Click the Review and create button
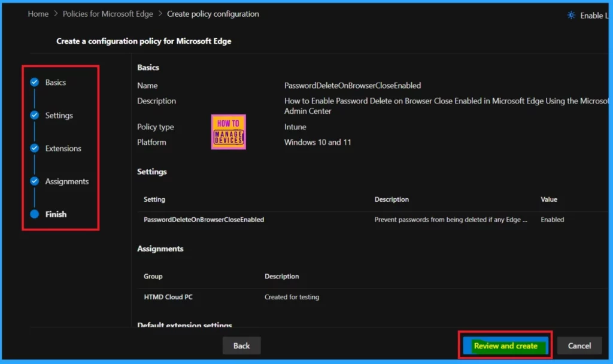Image resolution: width=613 pixels, height=364 pixels. coord(505,345)
